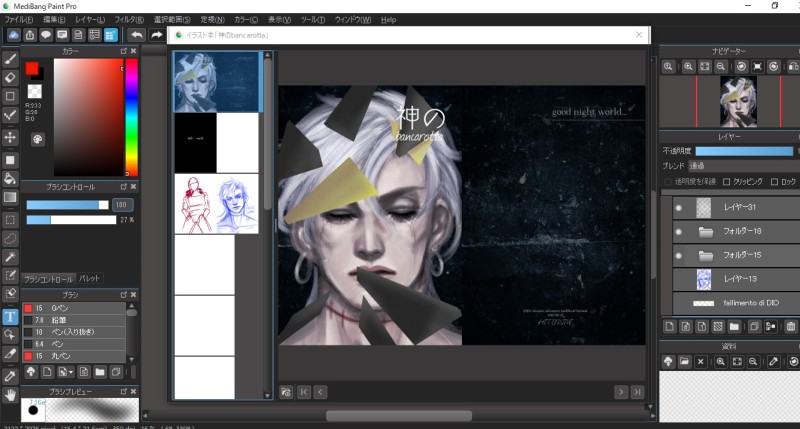Image resolution: width=800 pixels, height=429 pixels.
Task: Toggle visibility of レイヤー31 layer
Action: tap(679, 208)
